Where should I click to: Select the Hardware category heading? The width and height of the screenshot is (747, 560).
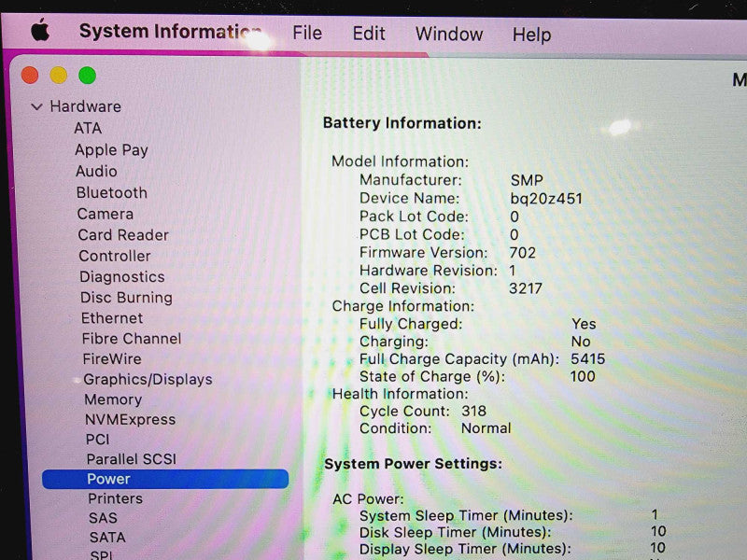click(x=85, y=106)
